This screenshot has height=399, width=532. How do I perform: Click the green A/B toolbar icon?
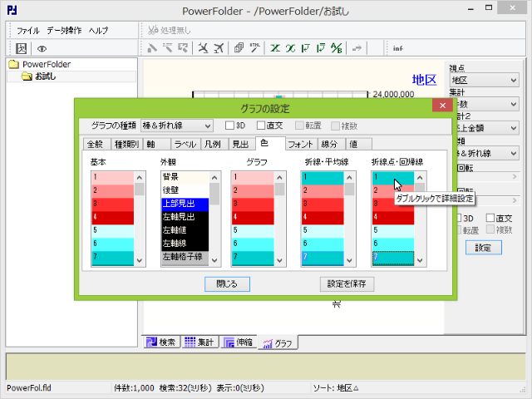336,48
